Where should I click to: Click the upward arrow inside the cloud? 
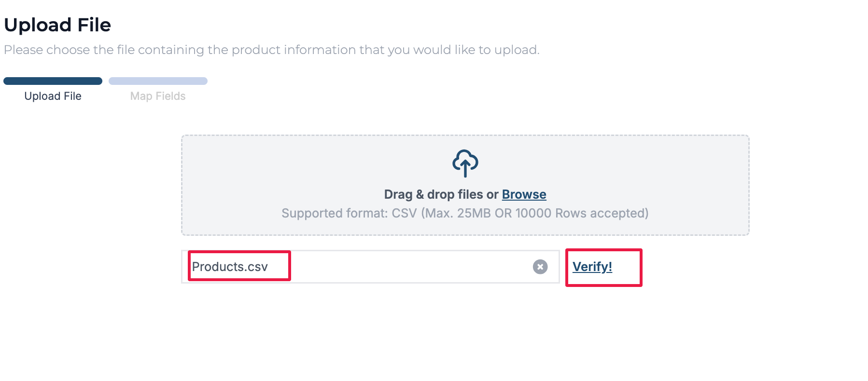coord(465,169)
